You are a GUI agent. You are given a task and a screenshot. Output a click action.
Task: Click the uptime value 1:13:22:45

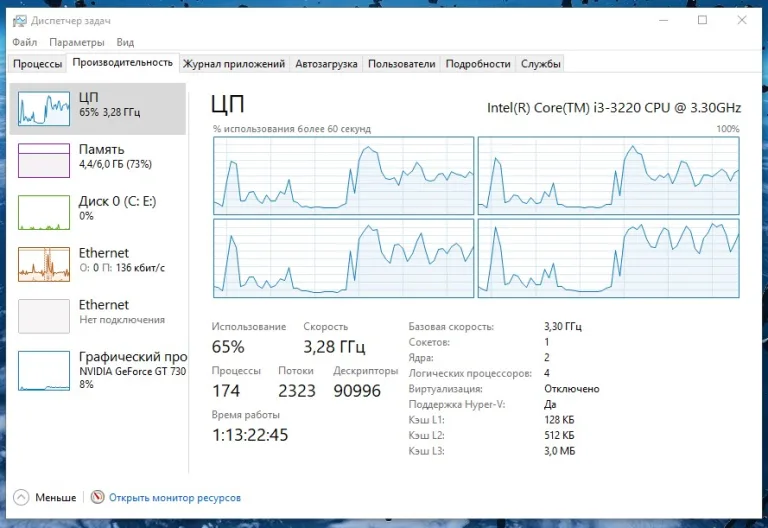coord(250,435)
